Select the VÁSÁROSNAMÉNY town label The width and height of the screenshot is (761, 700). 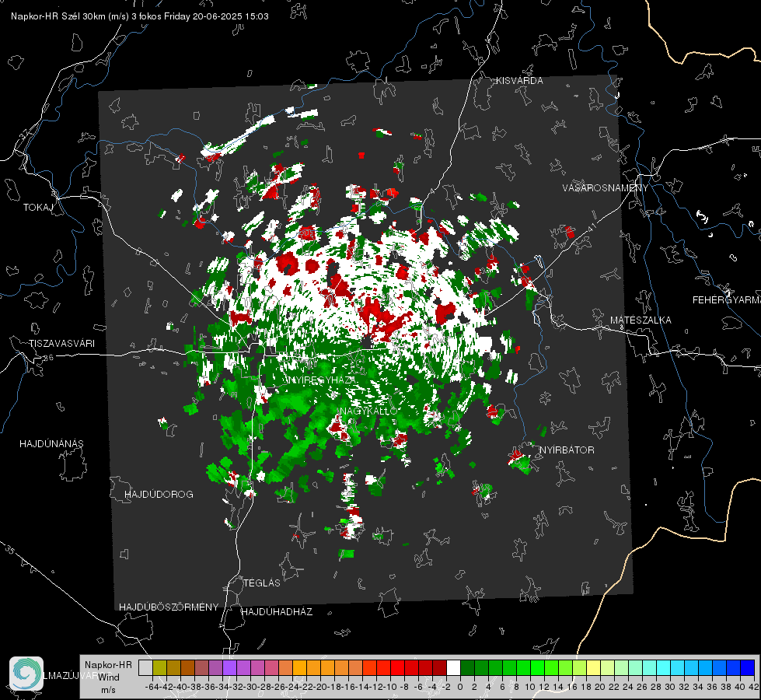pyautogui.click(x=606, y=188)
